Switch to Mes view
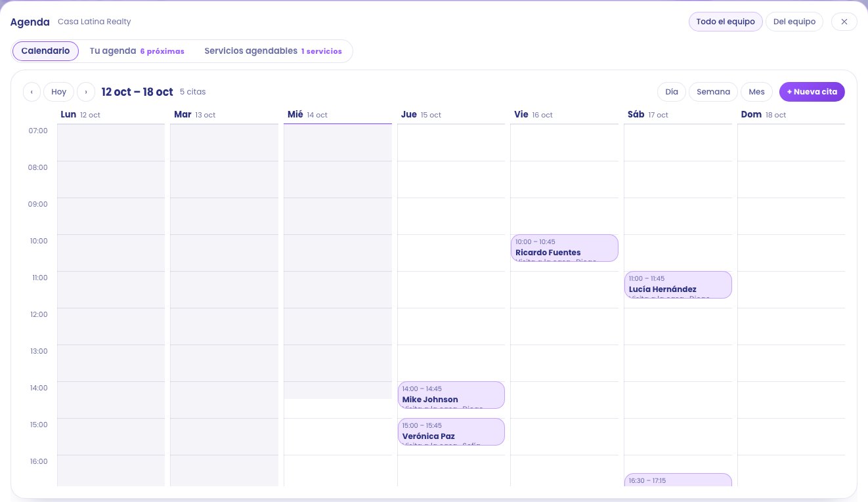Viewport: 868px width, 502px height. coord(756,92)
